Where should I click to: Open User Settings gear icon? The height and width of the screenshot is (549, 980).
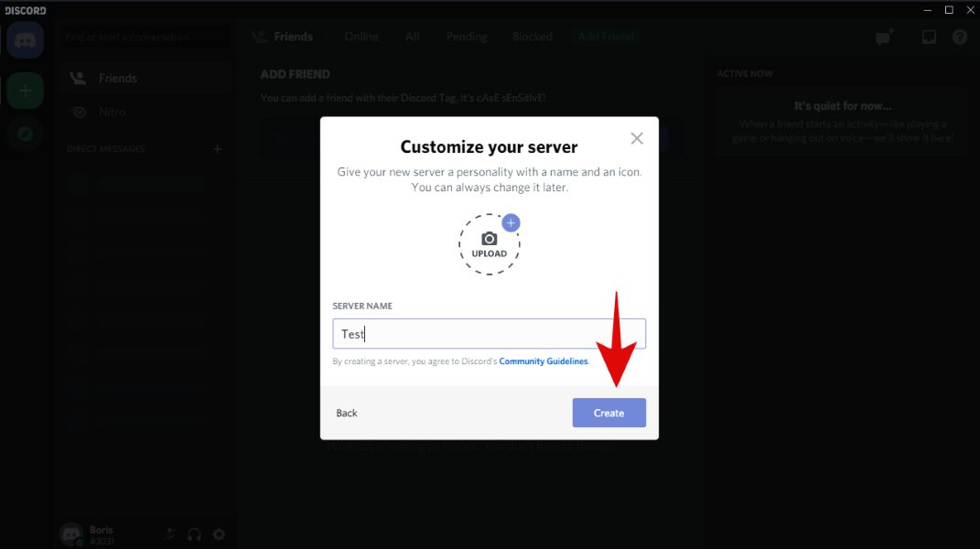[219, 534]
